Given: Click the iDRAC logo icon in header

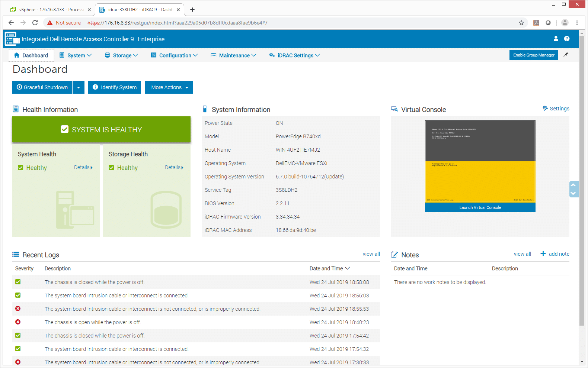Looking at the screenshot, I should point(12,39).
